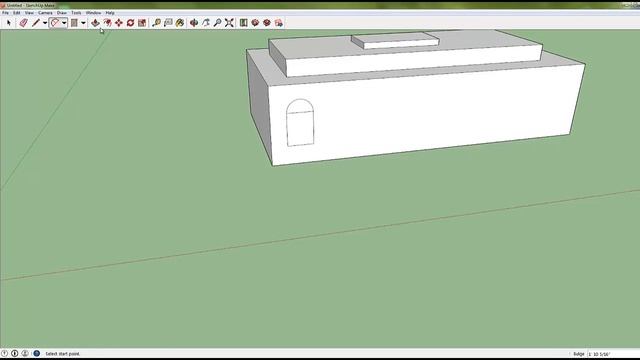The width and height of the screenshot is (640, 360).
Task: Expand the Shapes tool dropdown arrow
Action: [x=83, y=23]
